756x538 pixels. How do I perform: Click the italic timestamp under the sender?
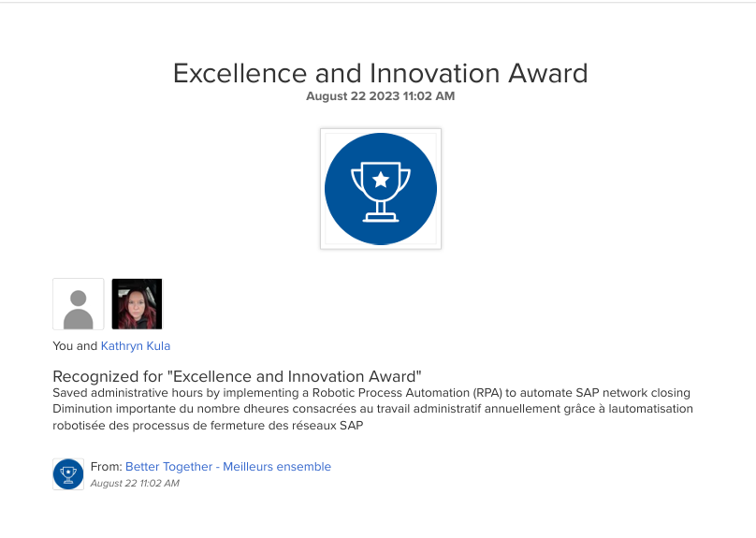[135, 484]
